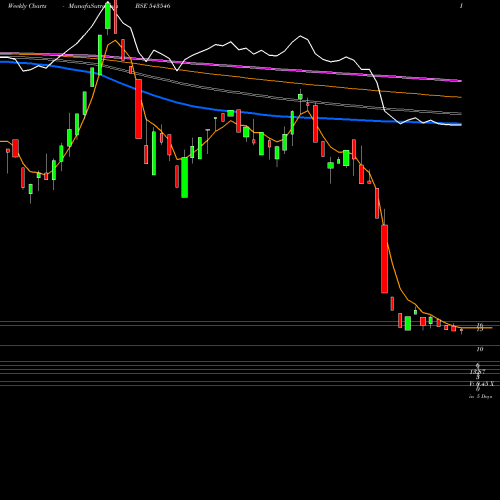Click the 'BSE 543546' symbol label
Image resolution: width=500 pixels, height=500 pixels.
(x=153, y=6)
